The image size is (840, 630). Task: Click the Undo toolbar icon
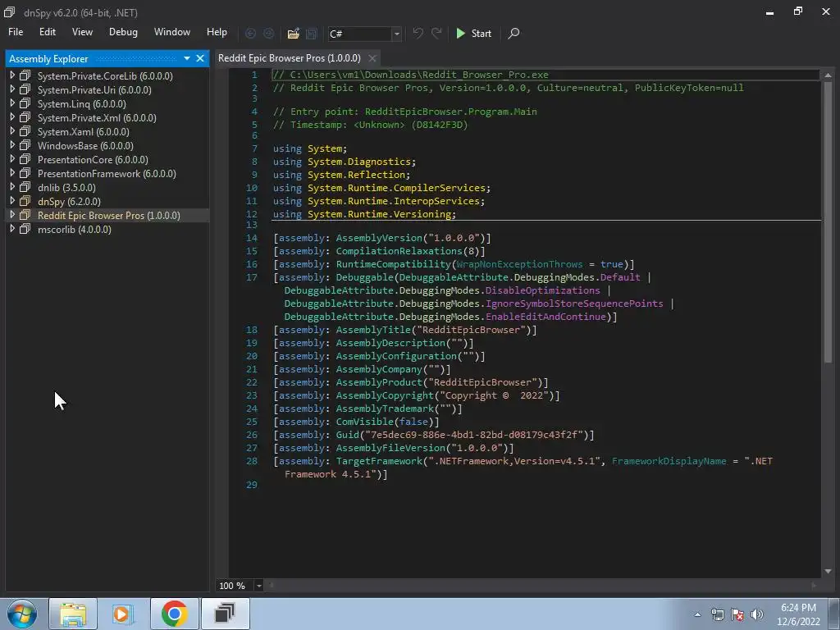click(x=418, y=33)
